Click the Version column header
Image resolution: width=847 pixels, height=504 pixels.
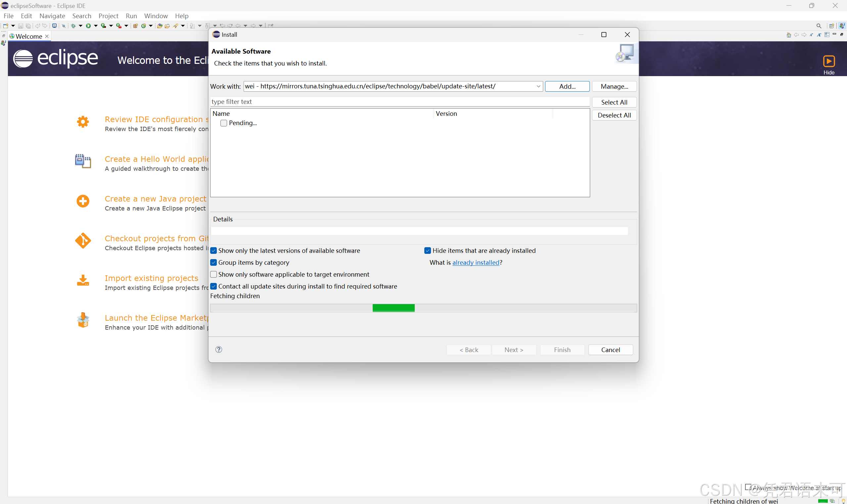click(494, 114)
